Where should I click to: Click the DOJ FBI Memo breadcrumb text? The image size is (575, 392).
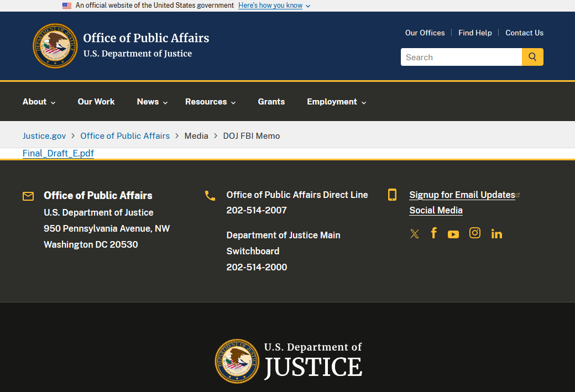click(251, 135)
